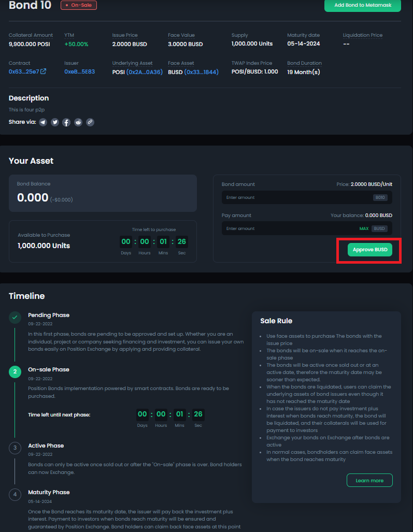The width and height of the screenshot is (413, 532).
Task: Select the Active Phase step 3 marker
Action: point(15,448)
